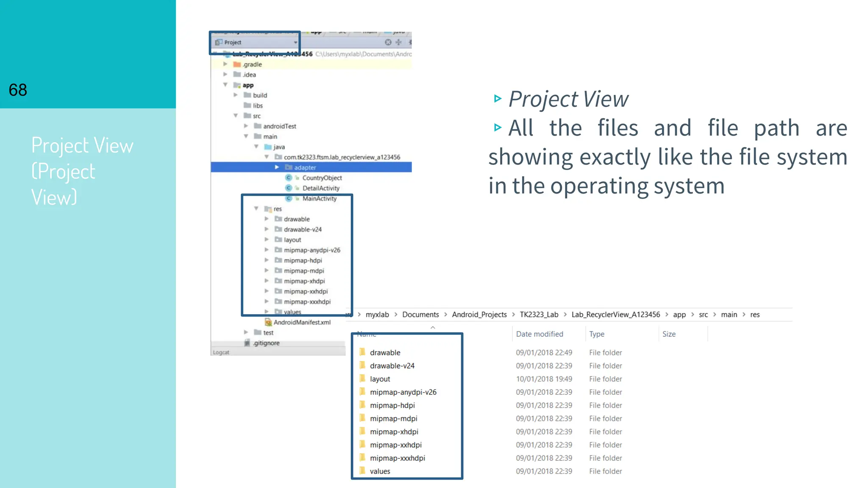Collapse the java folder arrow
The width and height of the screenshot is (868, 488).
[x=256, y=147]
